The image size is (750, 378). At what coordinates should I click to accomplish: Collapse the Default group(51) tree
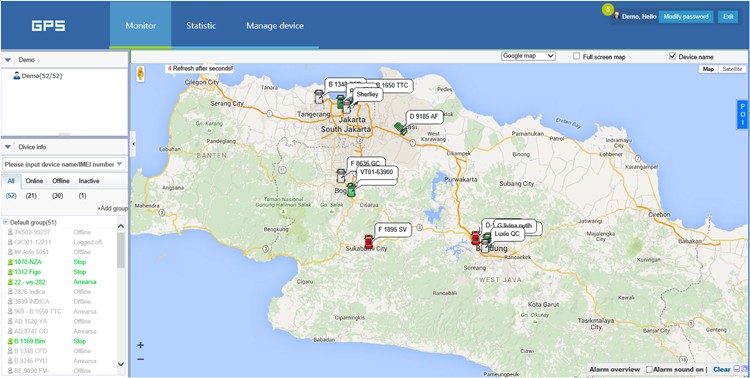coord(6,222)
